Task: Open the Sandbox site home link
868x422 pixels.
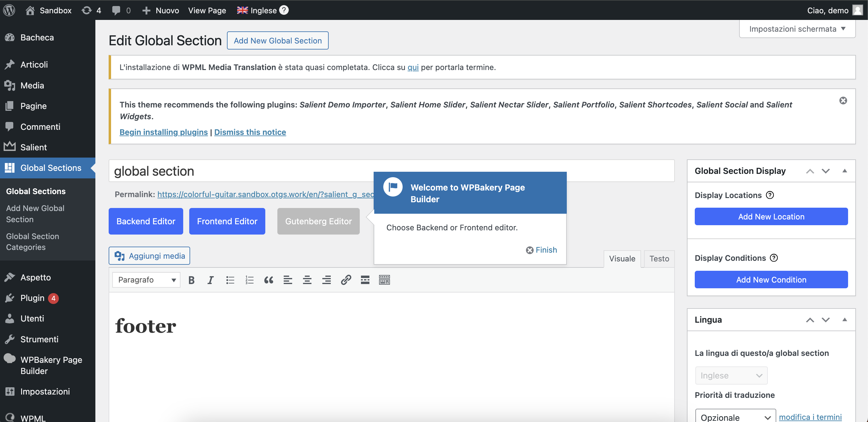Action: pyautogui.click(x=49, y=10)
